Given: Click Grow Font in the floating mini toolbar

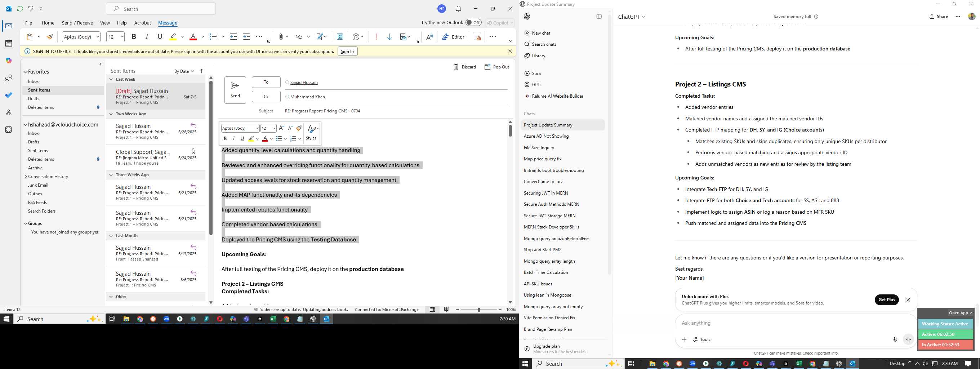Looking at the screenshot, I should tap(281, 128).
